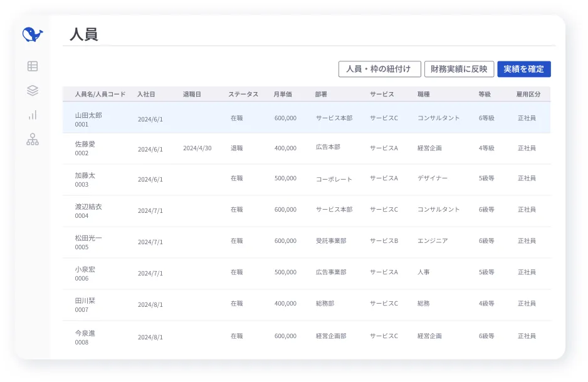Click 広告事業部 department cell

tap(331, 272)
